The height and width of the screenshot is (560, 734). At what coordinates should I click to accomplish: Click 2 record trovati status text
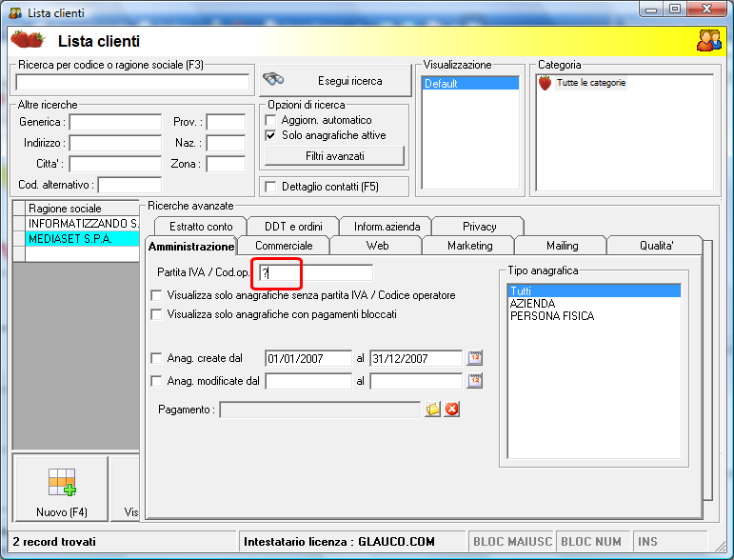[54, 542]
